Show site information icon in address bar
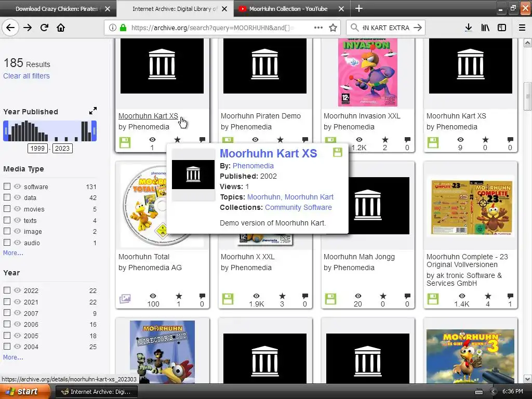The image size is (532, 399). pos(113,28)
